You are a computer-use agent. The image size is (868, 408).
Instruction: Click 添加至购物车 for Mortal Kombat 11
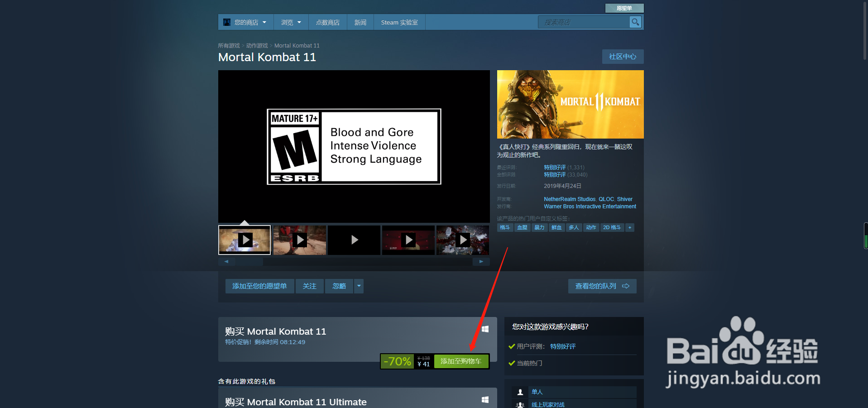pyautogui.click(x=461, y=361)
